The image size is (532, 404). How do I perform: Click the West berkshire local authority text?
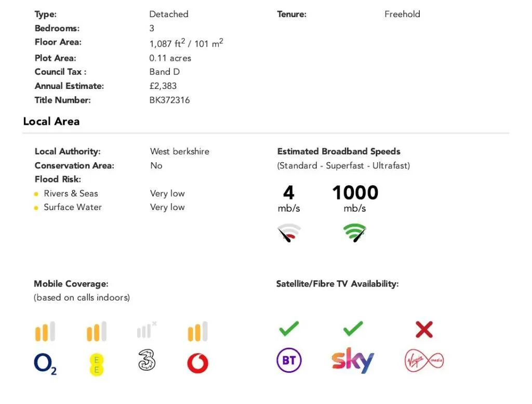point(179,152)
